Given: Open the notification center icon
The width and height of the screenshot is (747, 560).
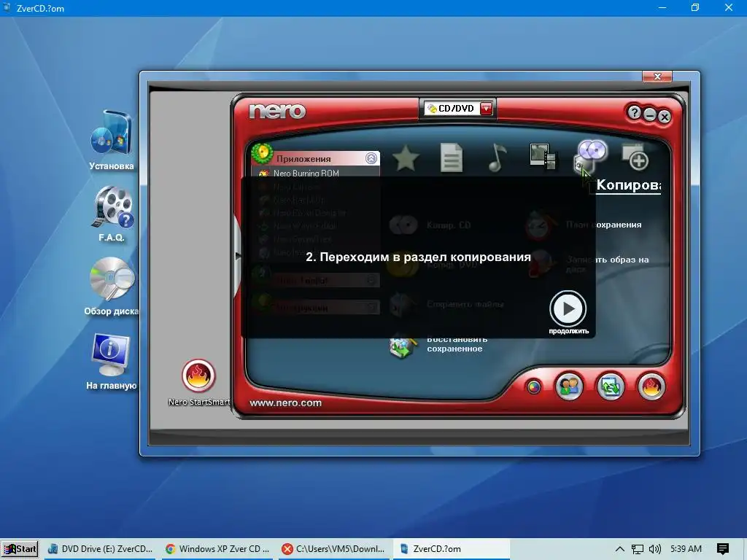Looking at the screenshot, I should 722,549.
